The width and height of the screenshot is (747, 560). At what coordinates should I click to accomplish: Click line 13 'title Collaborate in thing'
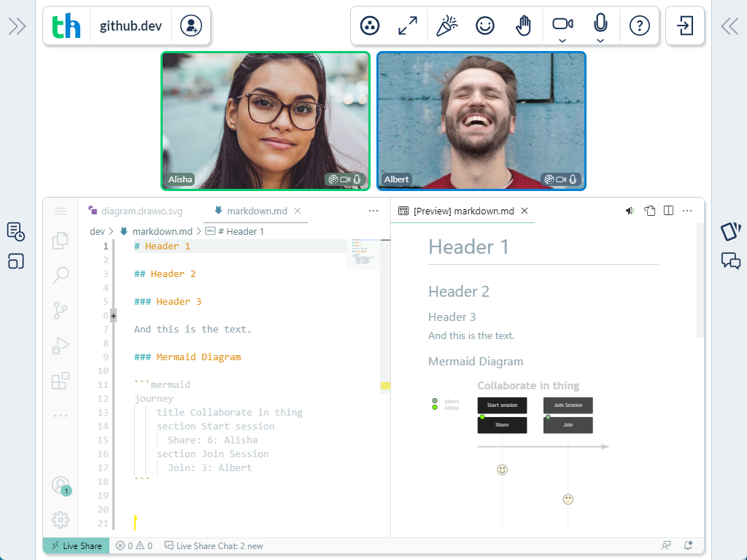click(230, 413)
